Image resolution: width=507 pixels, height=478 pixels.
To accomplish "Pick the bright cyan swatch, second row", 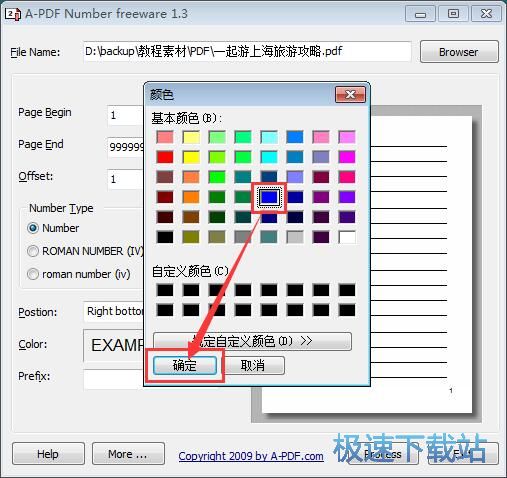I will [x=269, y=157].
